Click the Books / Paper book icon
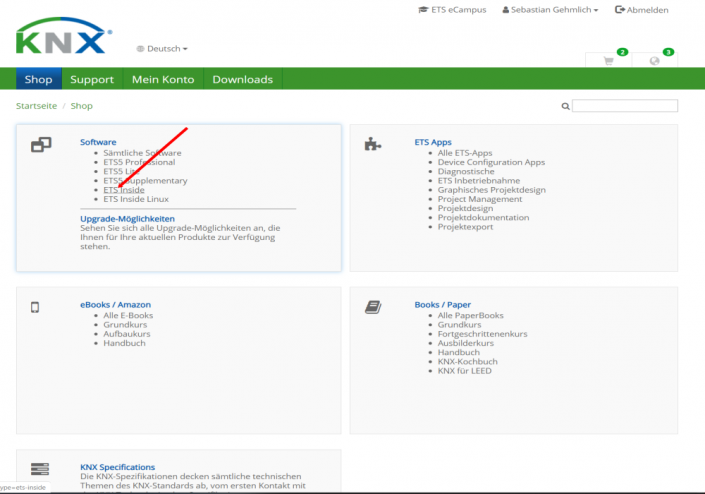Screen dimensions: 705x494 pos(373,307)
